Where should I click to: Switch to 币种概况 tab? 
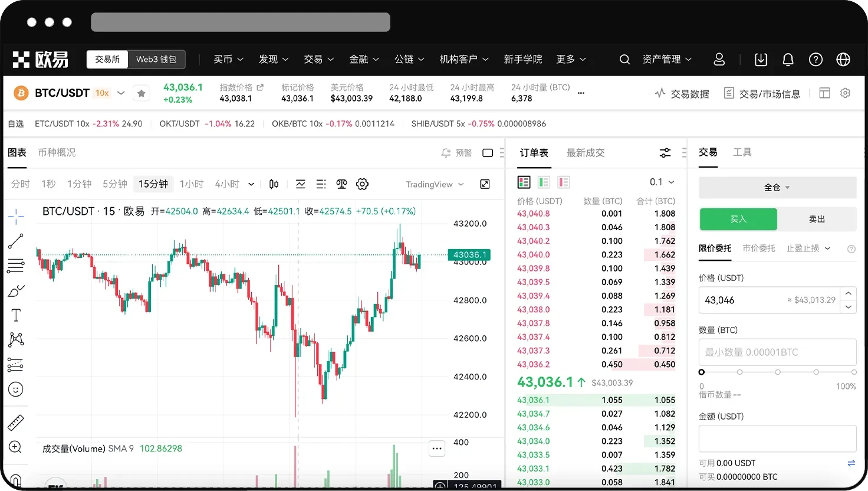(x=57, y=152)
